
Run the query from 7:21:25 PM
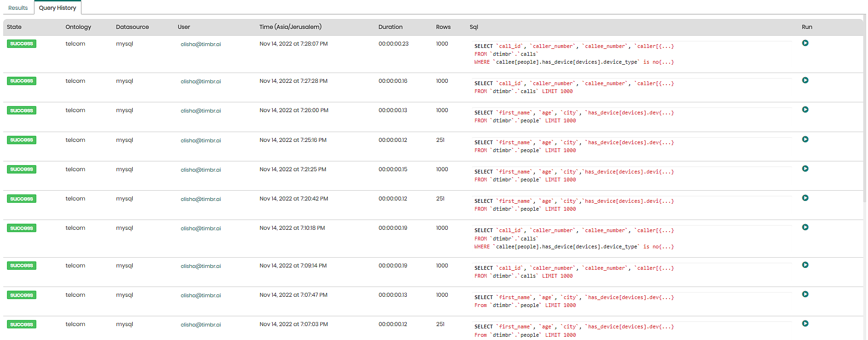click(805, 169)
